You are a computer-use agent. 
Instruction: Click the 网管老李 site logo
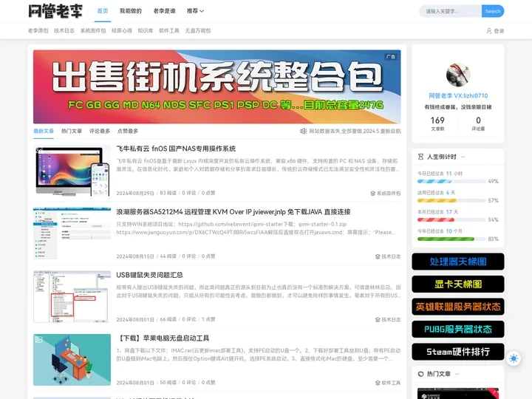pos(55,11)
